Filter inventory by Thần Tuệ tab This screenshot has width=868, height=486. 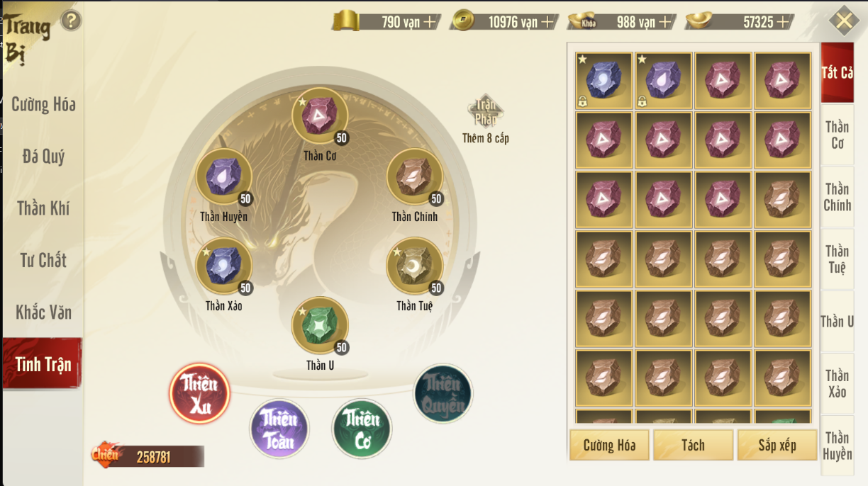(838, 259)
